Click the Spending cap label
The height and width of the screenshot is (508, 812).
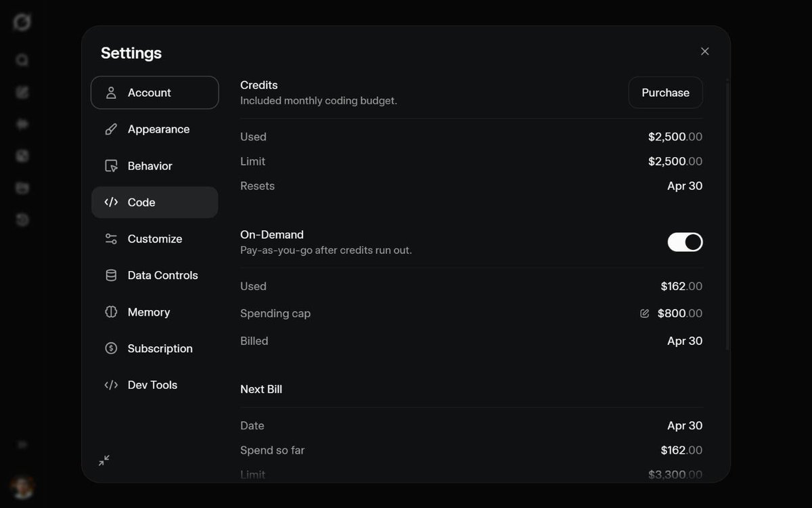click(x=275, y=314)
